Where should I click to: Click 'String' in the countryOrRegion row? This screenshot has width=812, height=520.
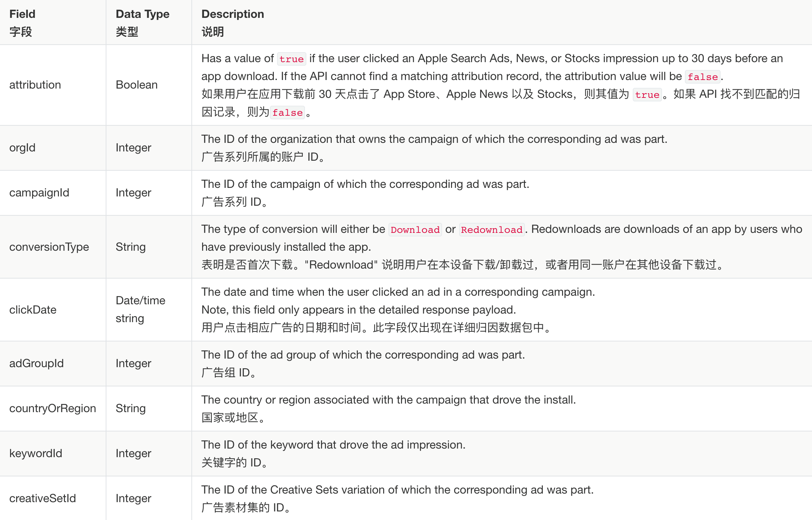(130, 409)
